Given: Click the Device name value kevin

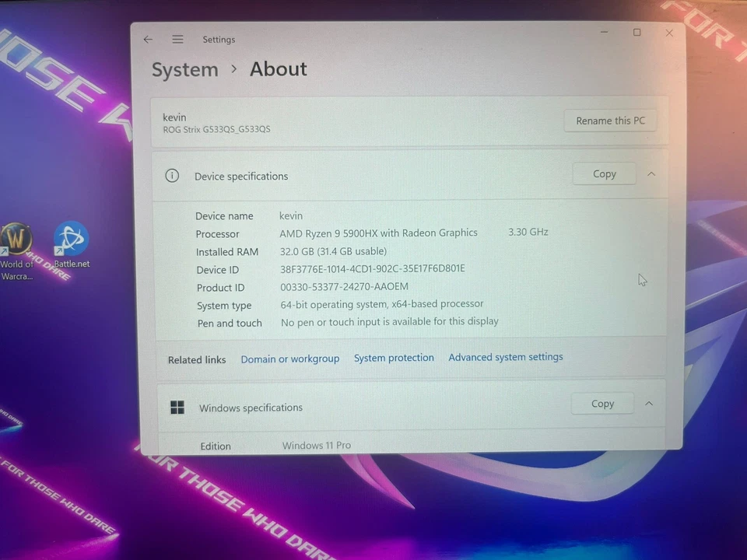Looking at the screenshot, I should pyautogui.click(x=291, y=215).
